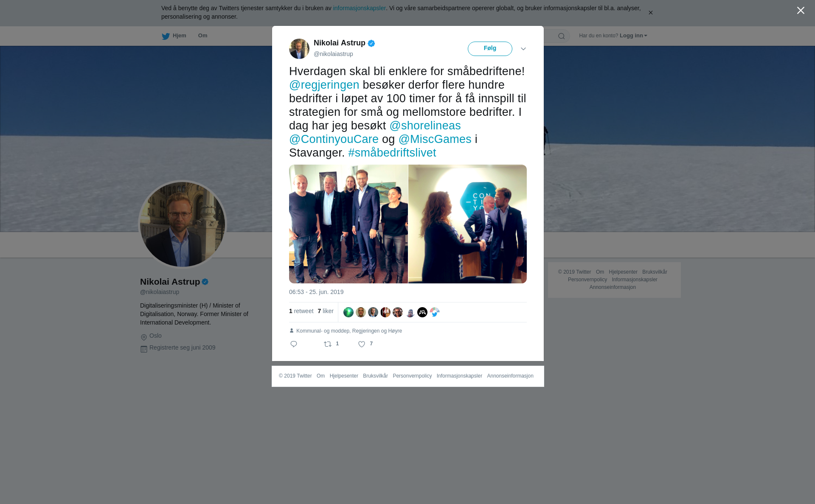Close the tweet overlay dialog

click(x=801, y=11)
